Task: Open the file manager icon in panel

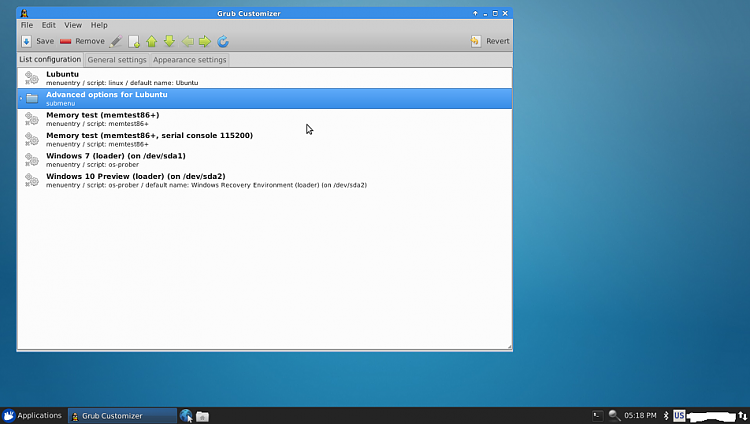Action: (x=202, y=416)
